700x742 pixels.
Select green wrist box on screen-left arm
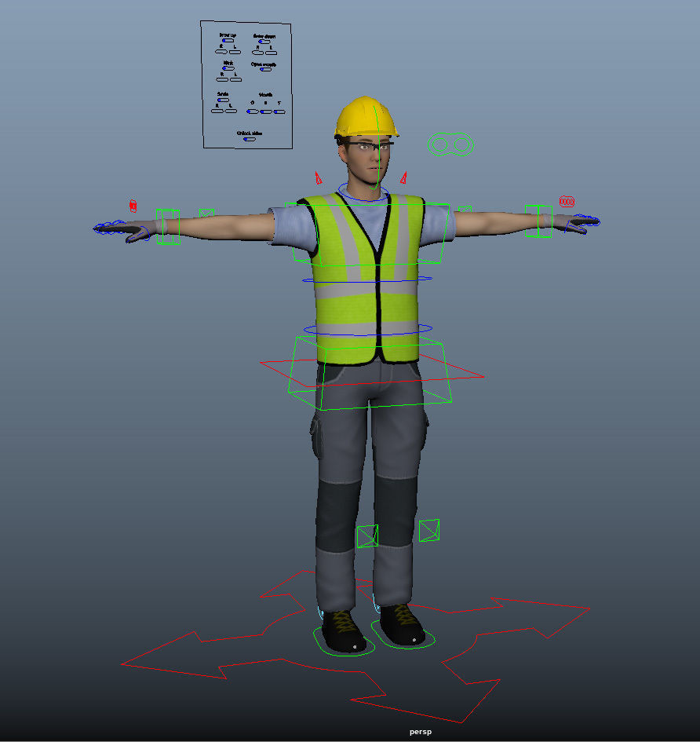click(168, 227)
